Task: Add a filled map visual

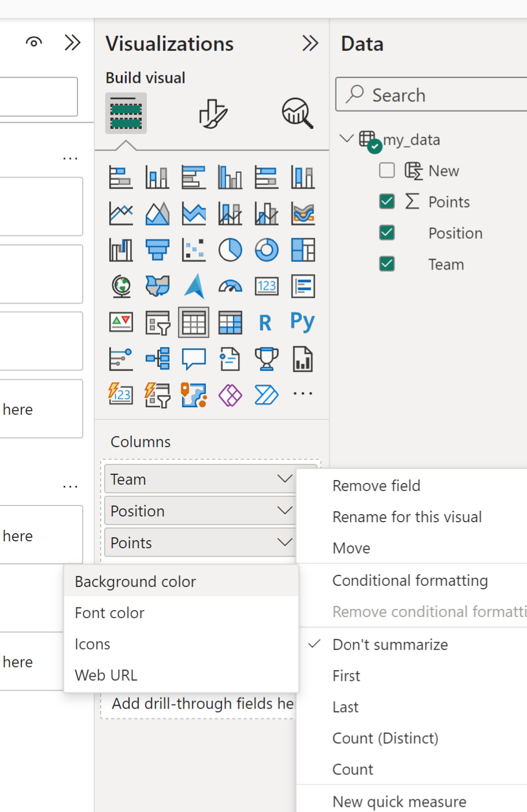Action: coord(157,286)
